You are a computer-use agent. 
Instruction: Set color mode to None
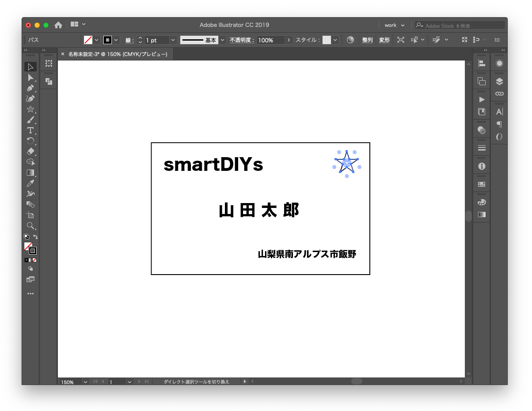tap(34, 260)
